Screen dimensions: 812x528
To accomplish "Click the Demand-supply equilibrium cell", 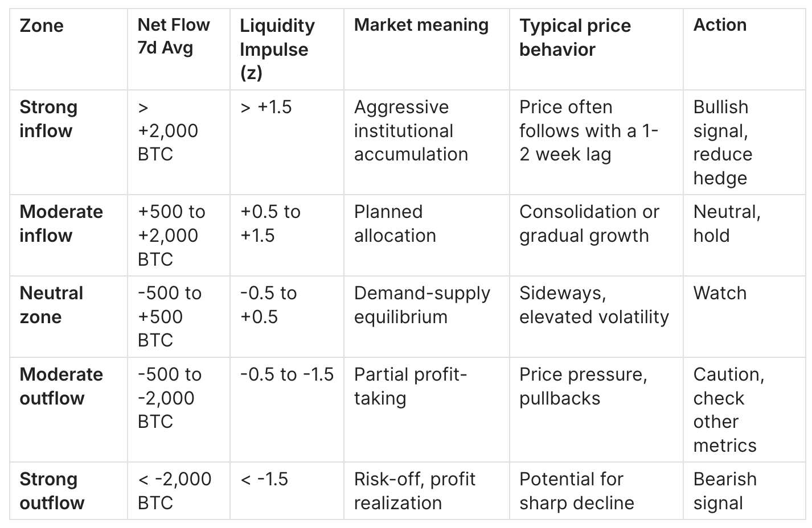I will [x=422, y=305].
